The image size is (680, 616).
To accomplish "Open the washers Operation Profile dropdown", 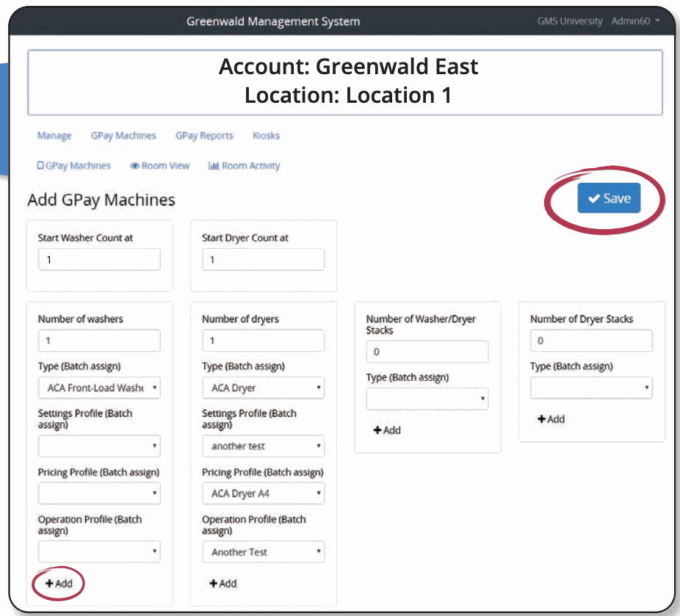I will pos(99,551).
